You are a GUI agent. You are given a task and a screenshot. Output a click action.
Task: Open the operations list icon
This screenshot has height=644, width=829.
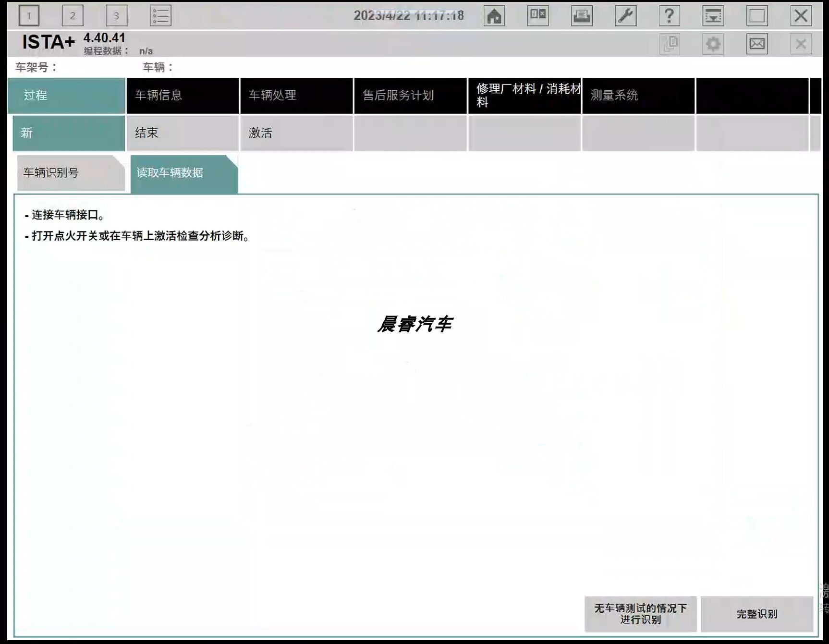point(160,16)
